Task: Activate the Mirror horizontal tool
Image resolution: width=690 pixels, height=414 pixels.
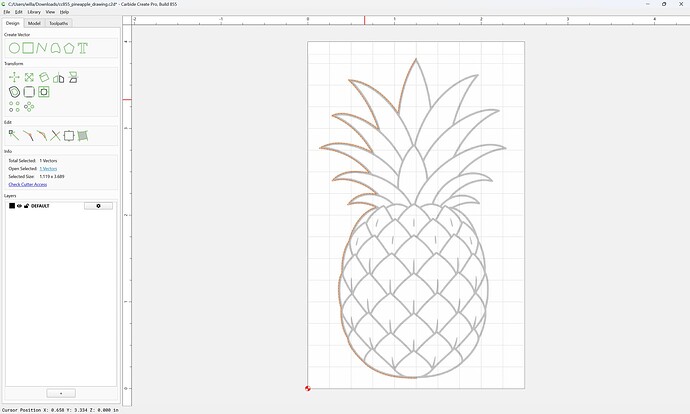Action: (59, 78)
